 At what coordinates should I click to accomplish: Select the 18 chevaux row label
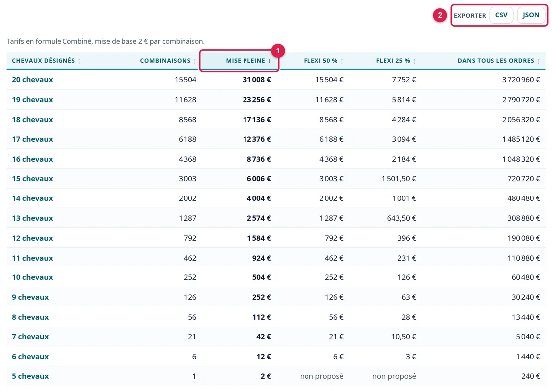pyautogui.click(x=32, y=120)
